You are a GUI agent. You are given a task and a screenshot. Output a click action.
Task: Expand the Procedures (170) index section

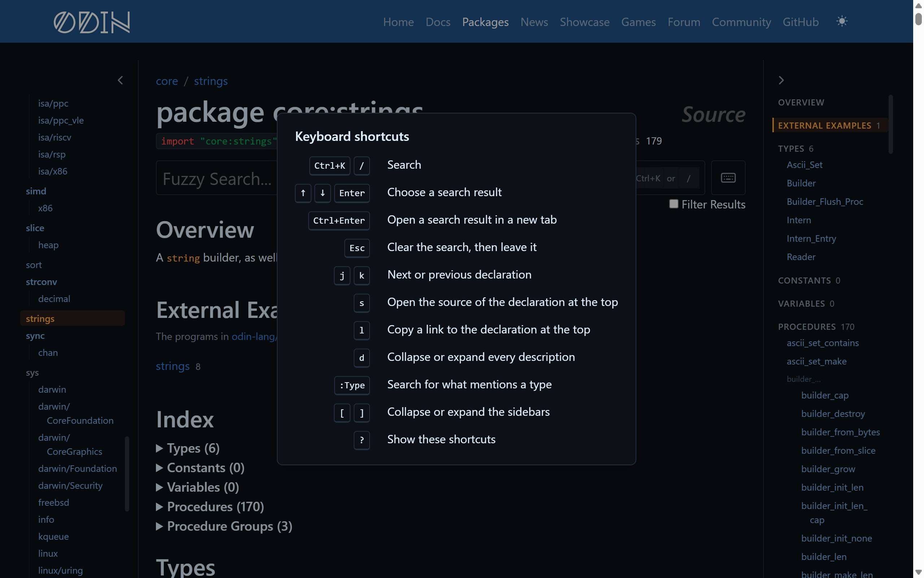210,506
